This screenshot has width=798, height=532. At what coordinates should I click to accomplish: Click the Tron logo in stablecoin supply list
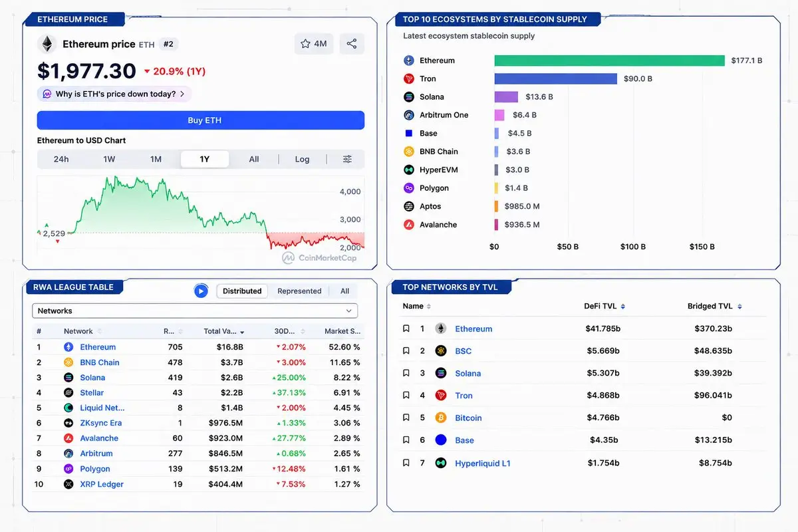(x=409, y=78)
